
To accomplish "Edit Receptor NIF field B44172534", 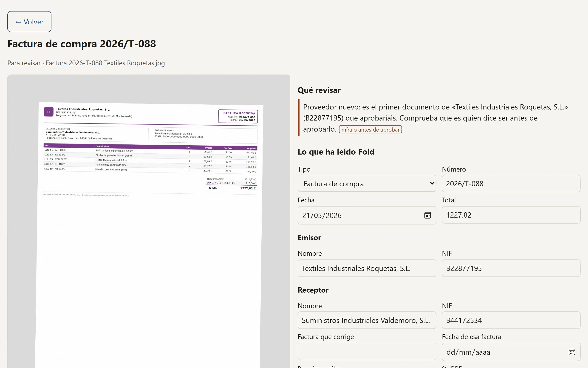I will (x=511, y=320).
